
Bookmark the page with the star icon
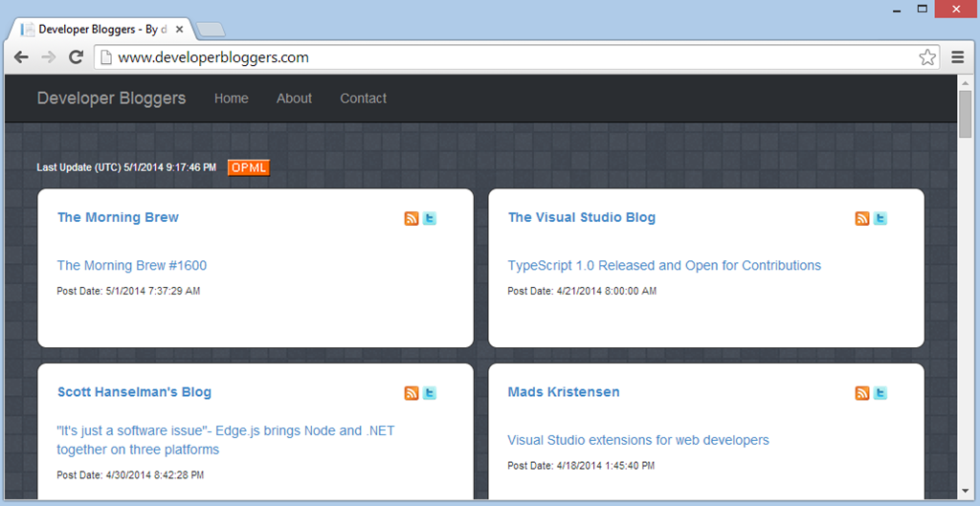pos(927,57)
